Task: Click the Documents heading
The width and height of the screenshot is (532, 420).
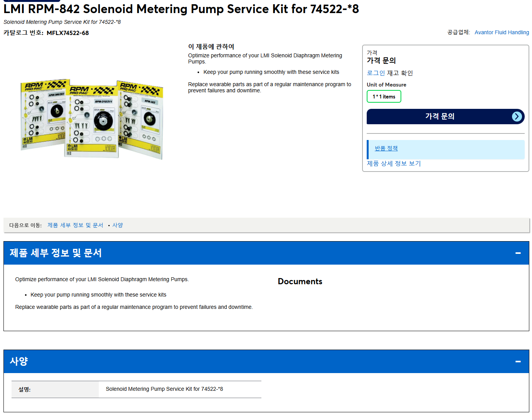Action: 300,282
